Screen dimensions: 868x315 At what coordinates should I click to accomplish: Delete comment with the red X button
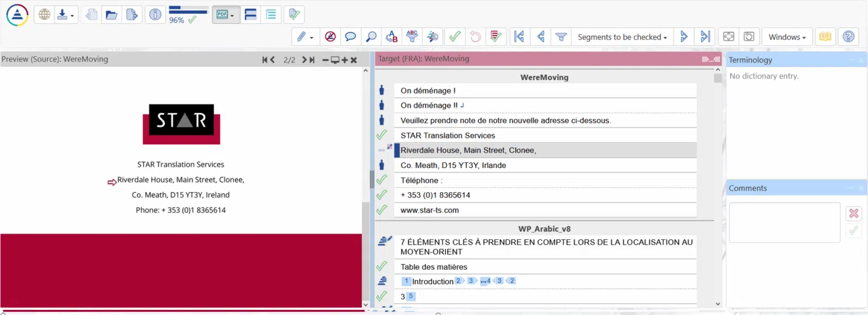(854, 213)
